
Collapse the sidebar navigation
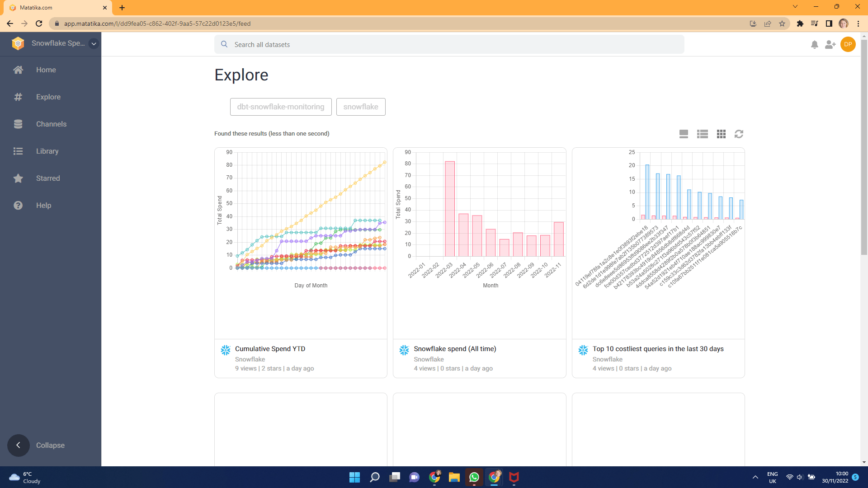click(x=18, y=445)
